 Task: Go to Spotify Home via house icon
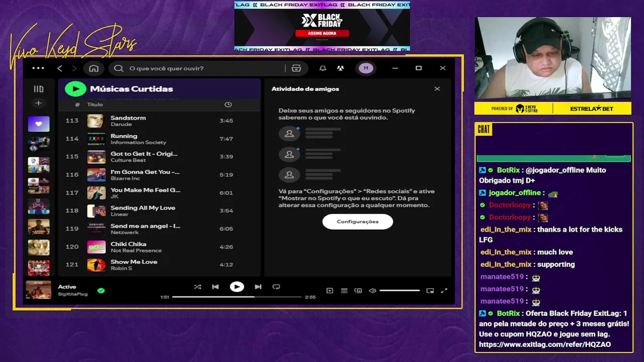[x=94, y=68]
